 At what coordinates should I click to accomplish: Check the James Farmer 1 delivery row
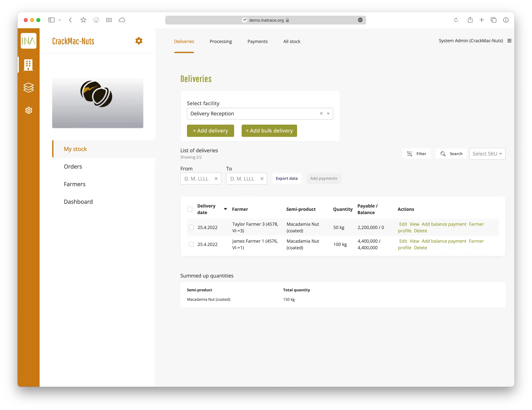click(x=191, y=244)
